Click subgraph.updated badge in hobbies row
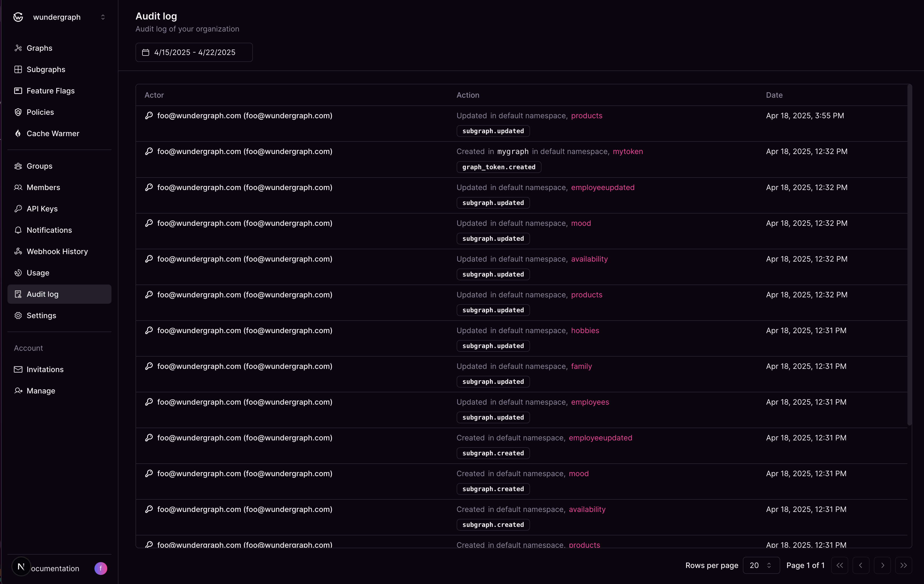This screenshot has width=924, height=584. click(493, 346)
